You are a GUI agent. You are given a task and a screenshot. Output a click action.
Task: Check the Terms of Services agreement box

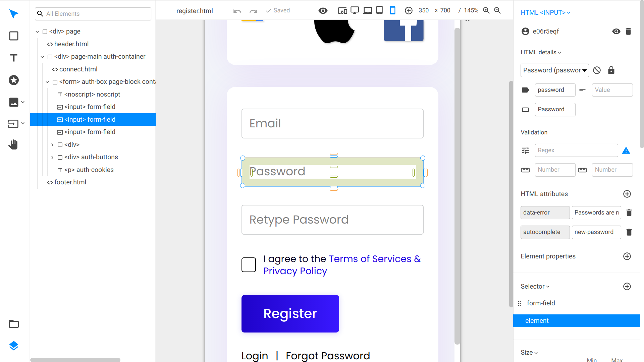(249, 265)
